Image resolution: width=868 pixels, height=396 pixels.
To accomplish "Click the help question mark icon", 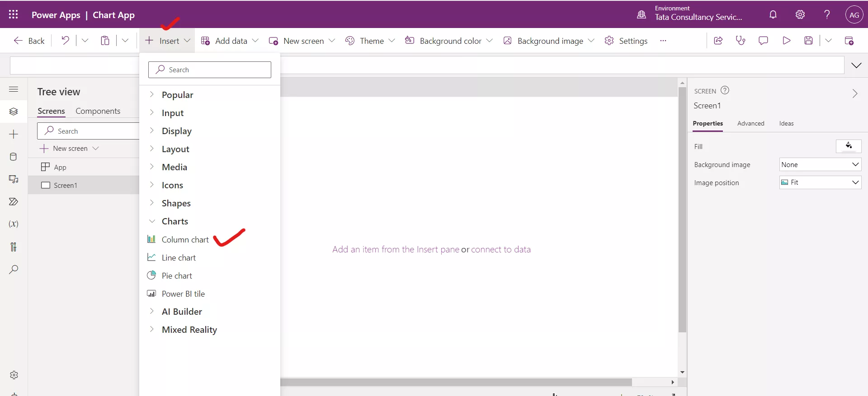I will click(x=827, y=14).
